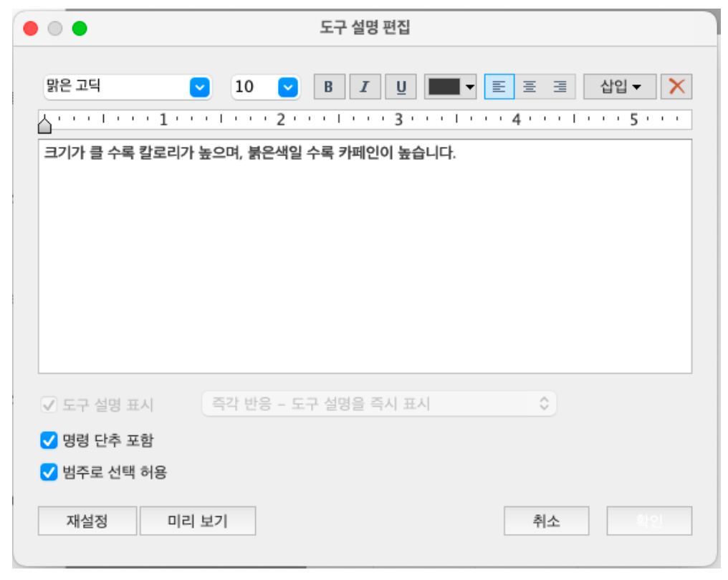Clear tooltip content with red X icon

676,87
